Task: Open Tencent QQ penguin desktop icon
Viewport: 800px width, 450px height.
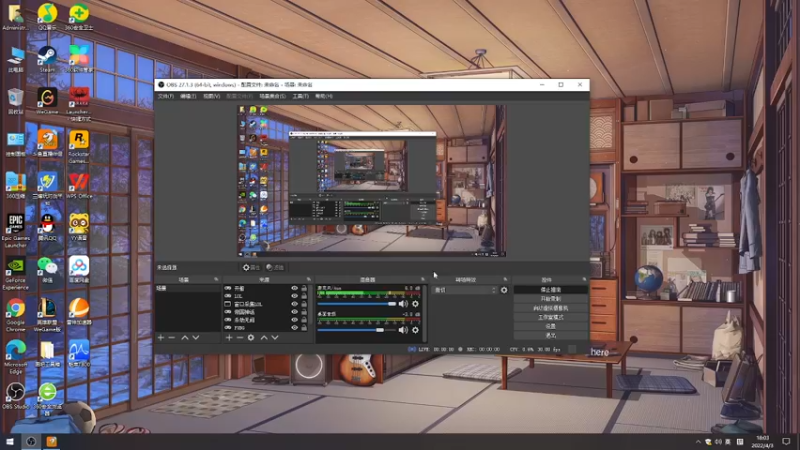Action: point(47,228)
